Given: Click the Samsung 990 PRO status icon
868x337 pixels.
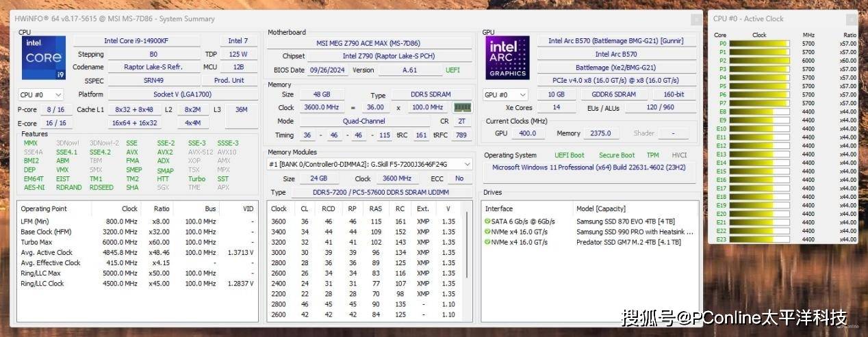Looking at the screenshot, I should point(487,232).
